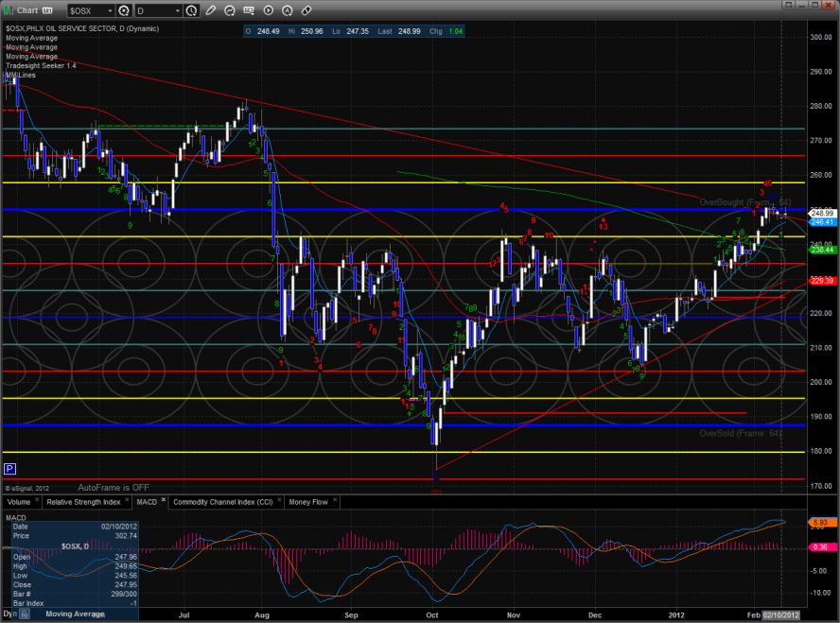Click the AutoFrame is OFF text
The image size is (840, 623).
pyautogui.click(x=114, y=488)
